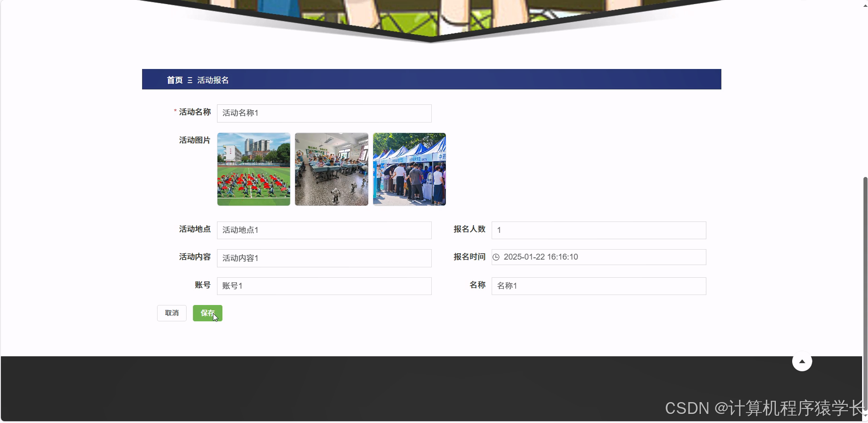Open the first activity image showing the sports field
This screenshot has width=868, height=423.
click(x=253, y=169)
